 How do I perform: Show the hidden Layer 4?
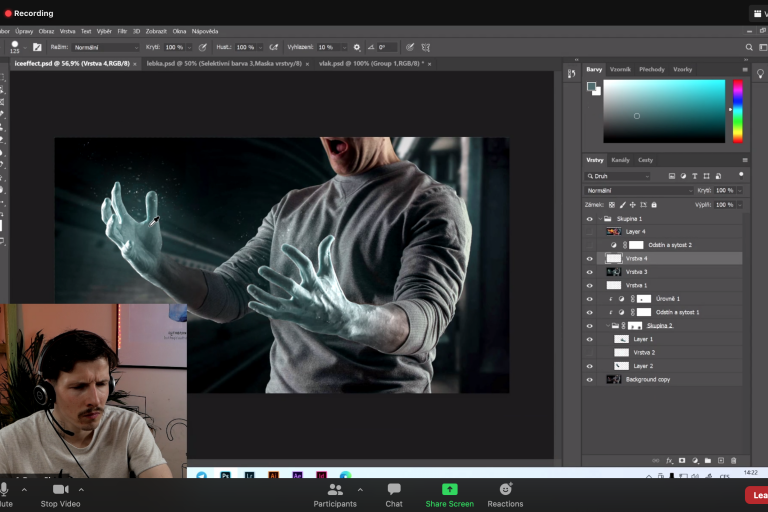point(589,231)
